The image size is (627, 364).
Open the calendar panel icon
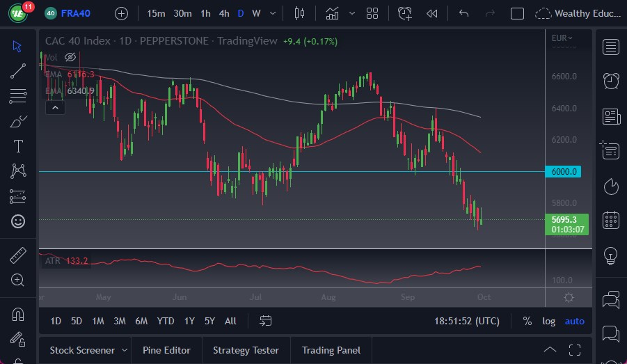point(611,220)
